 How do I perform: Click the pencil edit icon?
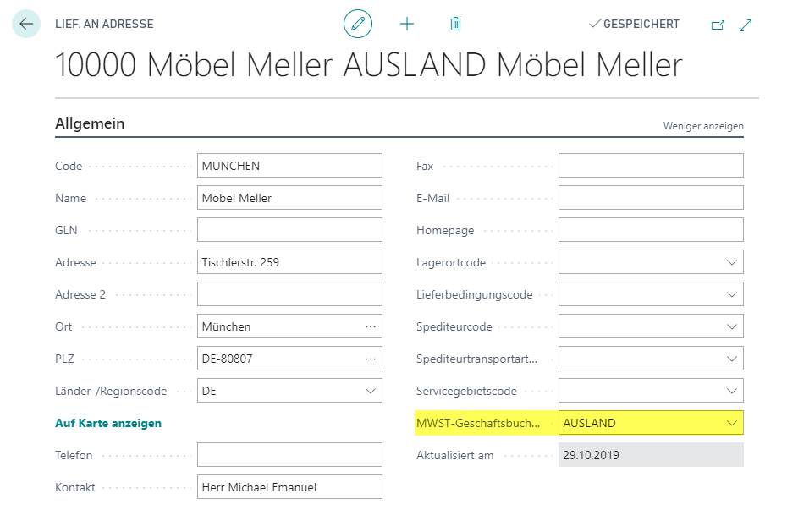pyautogui.click(x=358, y=24)
